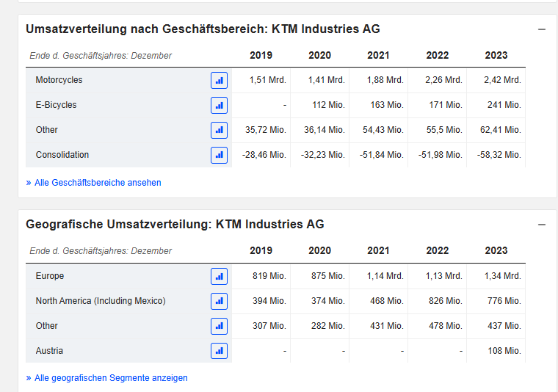Show chart for business segment Other
558x392 pixels.
219,130
